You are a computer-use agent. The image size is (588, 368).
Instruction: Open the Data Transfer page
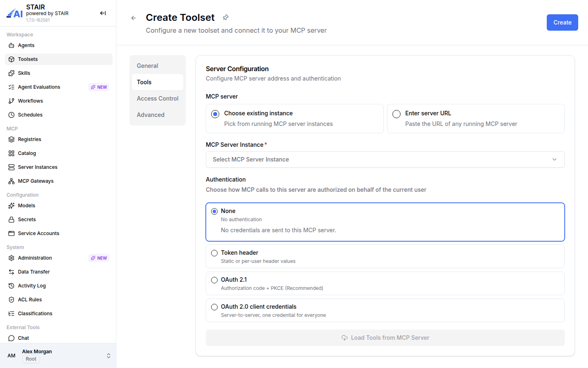[59, 272]
